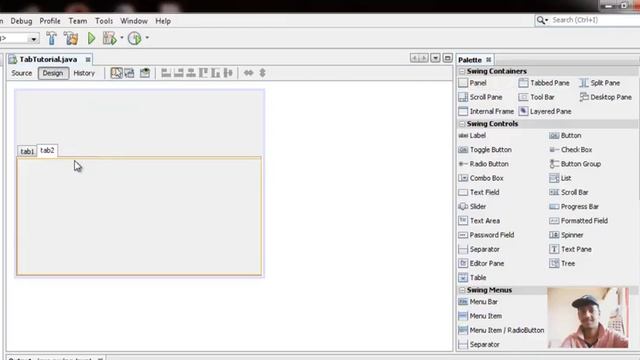Pick Progress Bar from the palette
Screen dimensions: 640x360
pyautogui.click(x=574, y=207)
